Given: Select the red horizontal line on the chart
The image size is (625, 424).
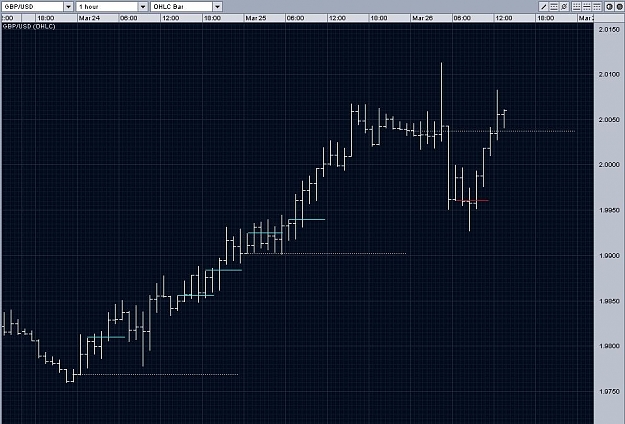Looking at the screenshot, I should pyautogui.click(x=472, y=200).
